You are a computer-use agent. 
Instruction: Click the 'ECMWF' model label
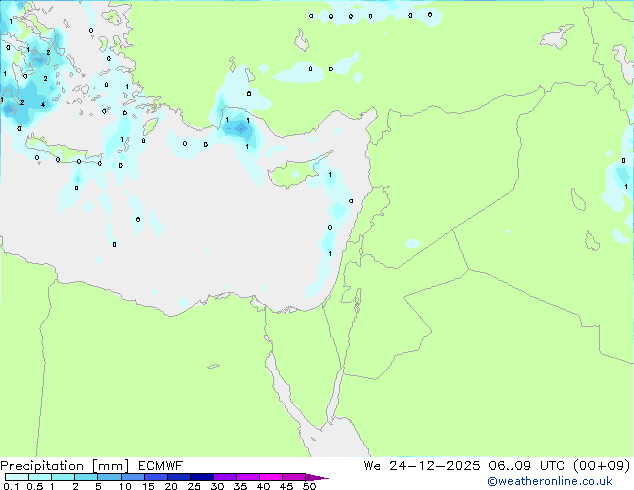161,466
